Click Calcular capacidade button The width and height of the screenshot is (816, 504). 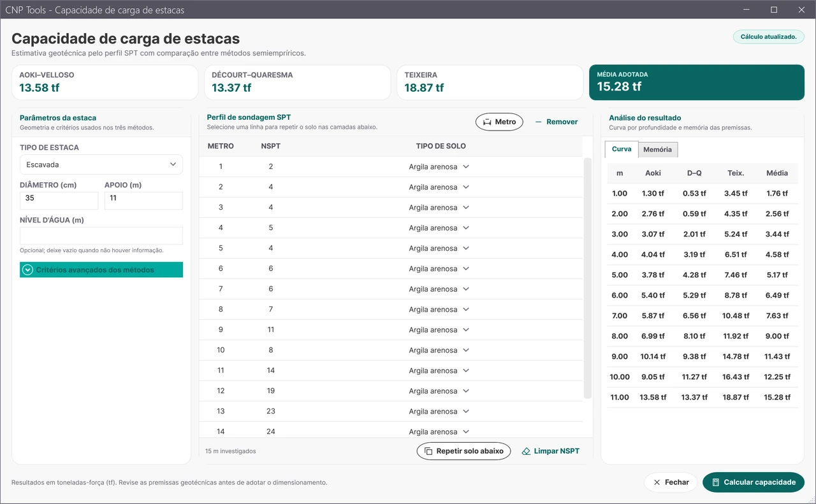[754, 482]
